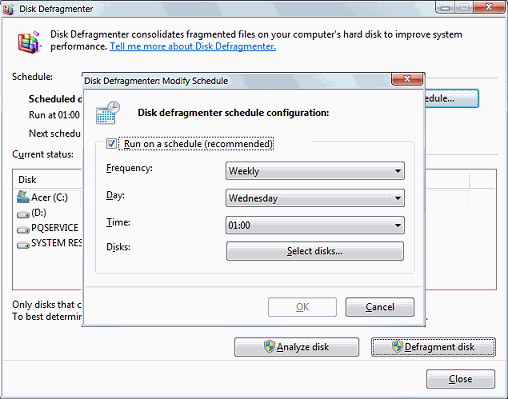Click partially hidden Configure schedule button
508x399 pixels.
[452, 98]
